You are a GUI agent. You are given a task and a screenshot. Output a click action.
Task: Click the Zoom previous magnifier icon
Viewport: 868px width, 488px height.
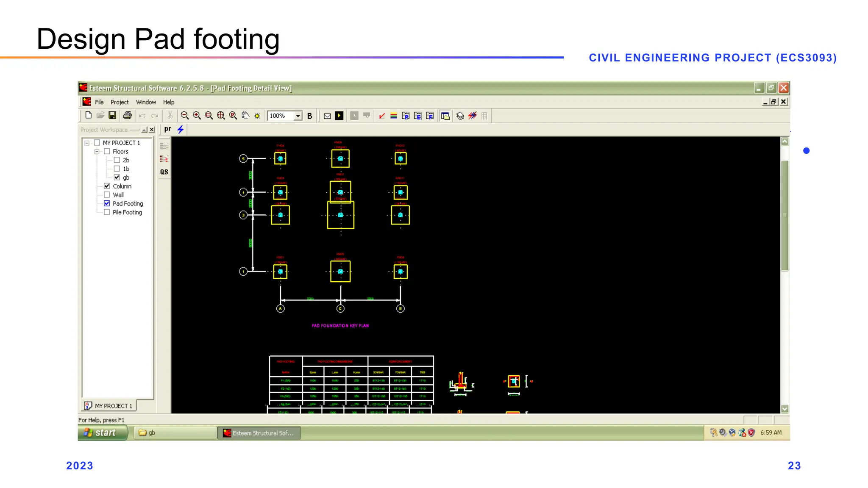(x=233, y=116)
